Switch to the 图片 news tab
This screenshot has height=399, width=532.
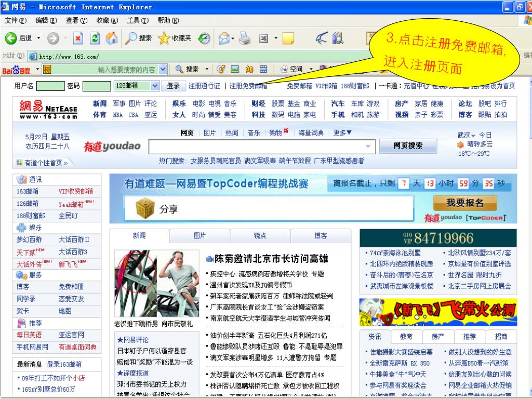(x=199, y=235)
